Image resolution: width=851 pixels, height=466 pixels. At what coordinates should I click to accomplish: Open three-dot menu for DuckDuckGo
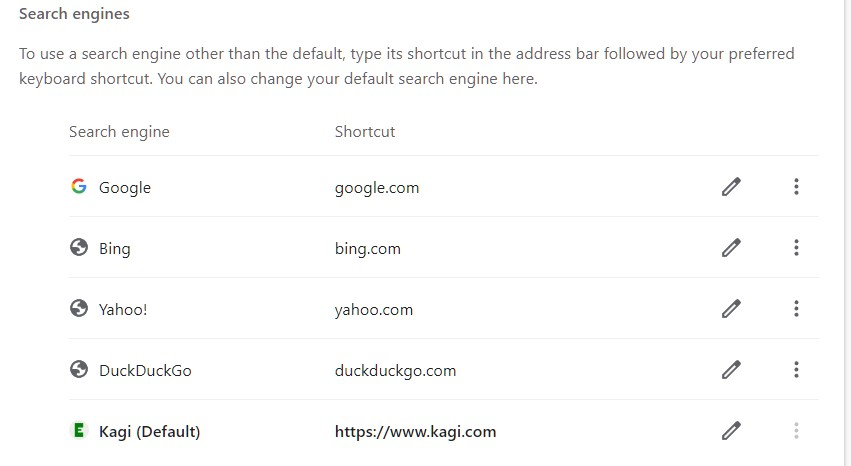point(796,370)
